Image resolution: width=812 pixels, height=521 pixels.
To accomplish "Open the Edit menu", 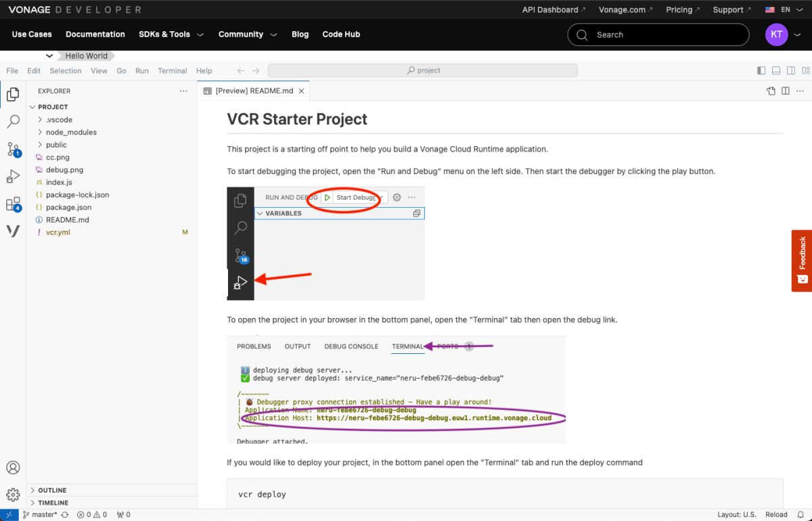I will [34, 70].
